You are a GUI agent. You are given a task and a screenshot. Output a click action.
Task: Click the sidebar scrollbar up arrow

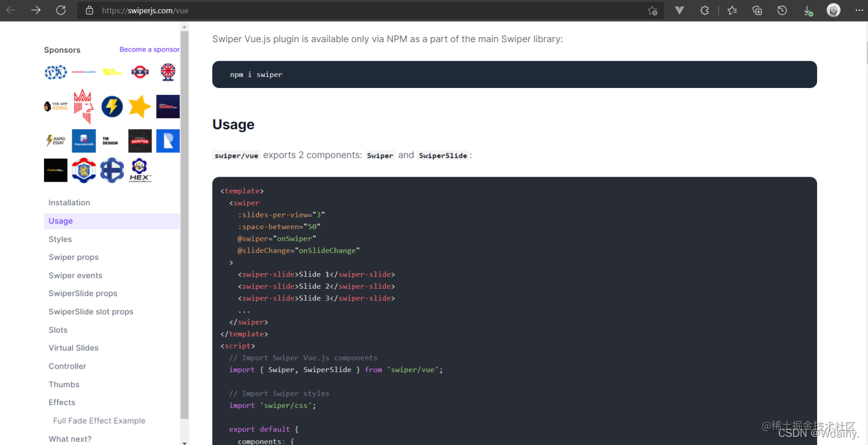[x=185, y=27]
